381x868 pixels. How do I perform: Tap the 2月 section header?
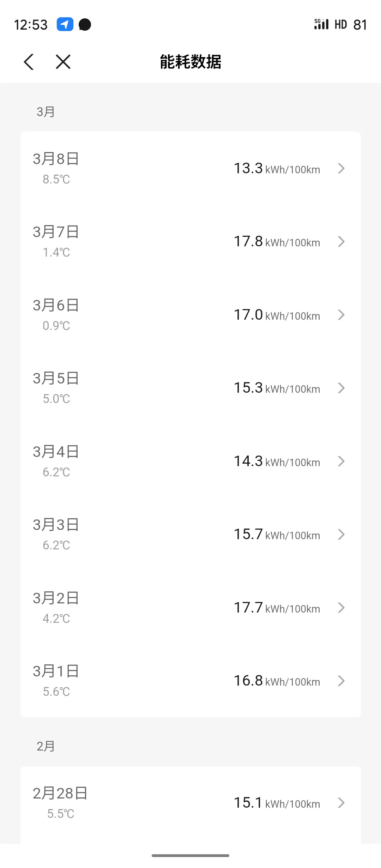(x=46, y=746)
